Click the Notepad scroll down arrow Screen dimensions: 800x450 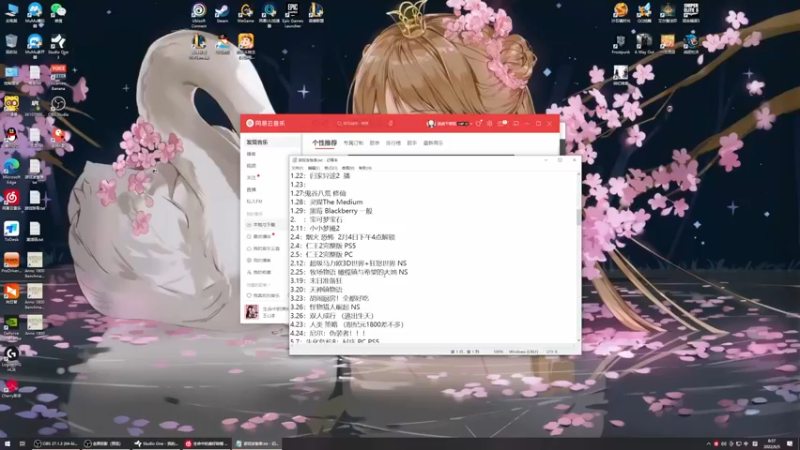(579, 340)
